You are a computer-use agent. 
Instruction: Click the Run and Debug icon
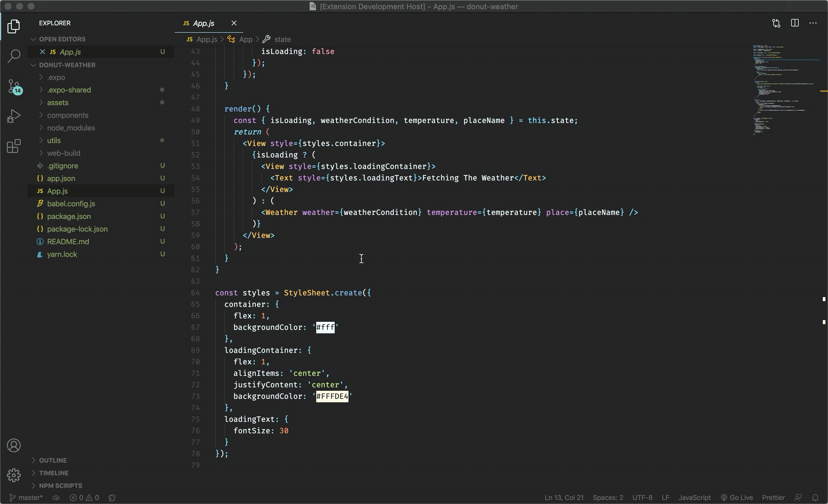(13, 117)
